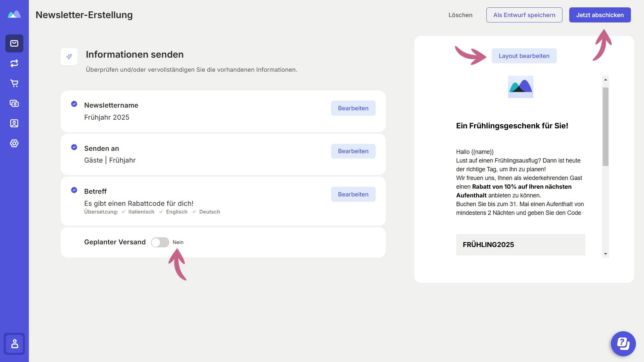Click the Informationen senden heading
644x362 pixels.
coord(135,55)
